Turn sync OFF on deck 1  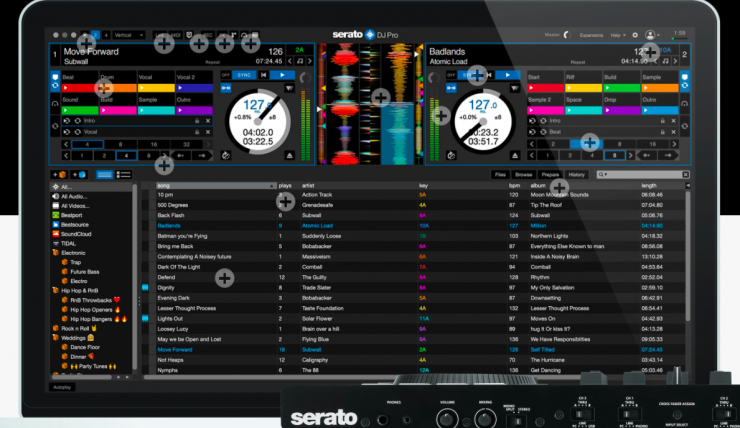[226, 75]
